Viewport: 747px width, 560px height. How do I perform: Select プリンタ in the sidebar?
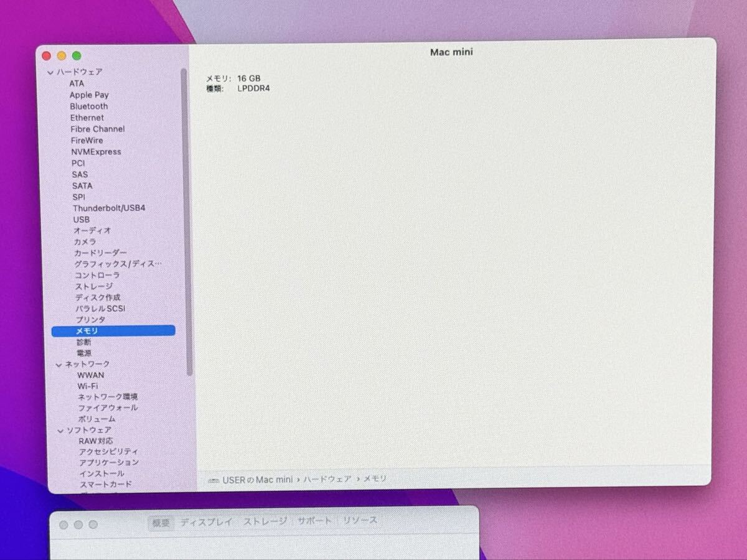coord(91,320)
